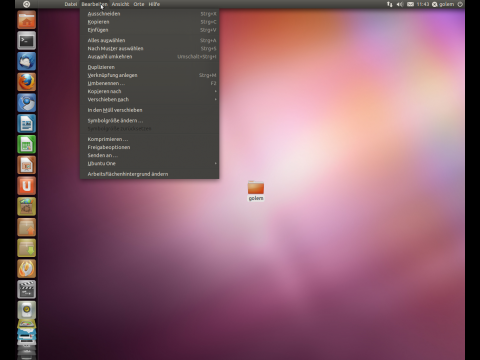The width and height of the screenshot is (480, 360).
Task: Click the package box with green arrow
Action: pos(27,248)
